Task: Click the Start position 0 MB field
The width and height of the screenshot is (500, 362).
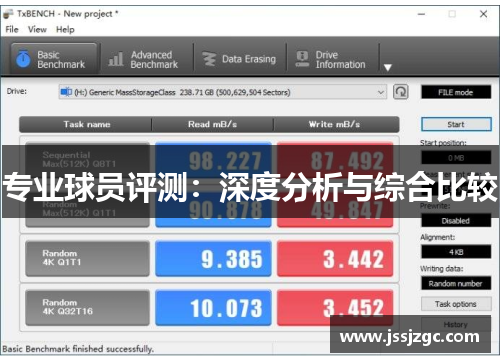Action: pos(456,157)
